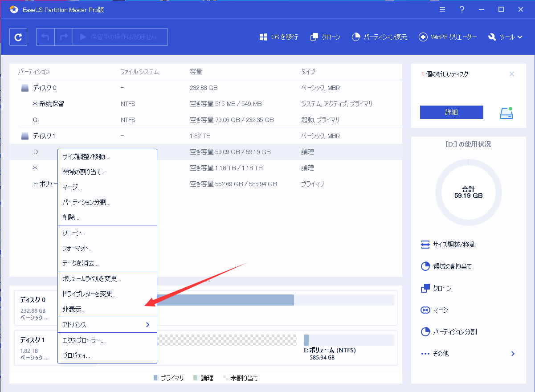Execute the pending operations play button
Viewport: 535px width, 392px height.
click(x=120, y=37)
